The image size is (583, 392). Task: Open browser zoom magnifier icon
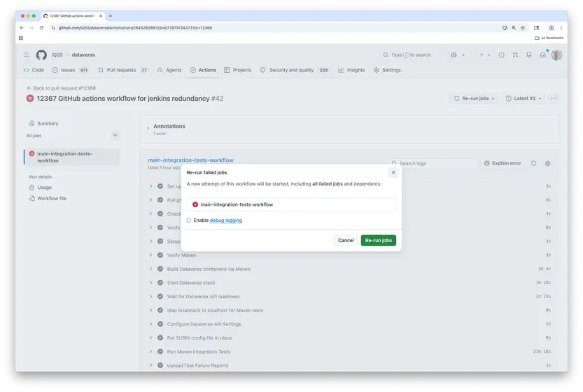click(514, 28)
